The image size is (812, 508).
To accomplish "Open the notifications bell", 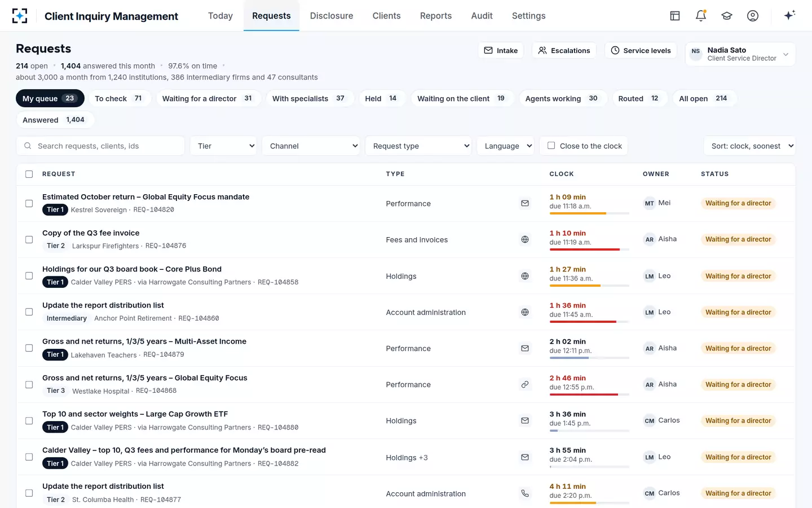I will [x=701, y=16].
